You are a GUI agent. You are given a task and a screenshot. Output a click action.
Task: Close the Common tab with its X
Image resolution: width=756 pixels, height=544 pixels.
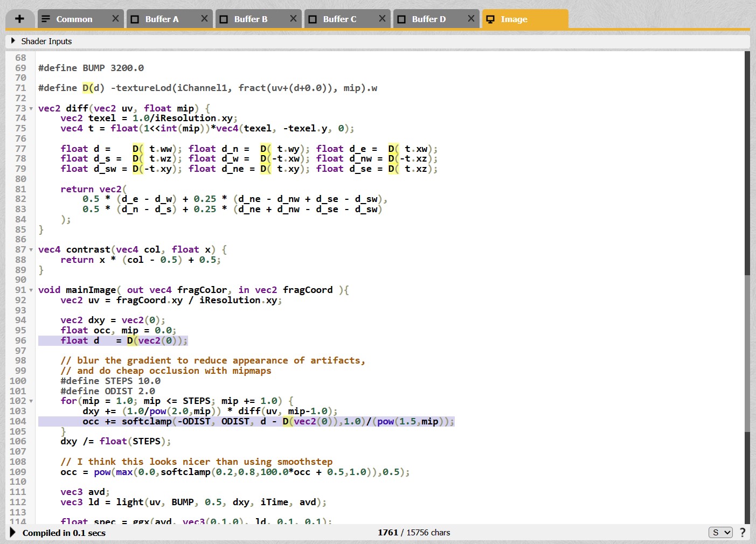coord(115,19)
